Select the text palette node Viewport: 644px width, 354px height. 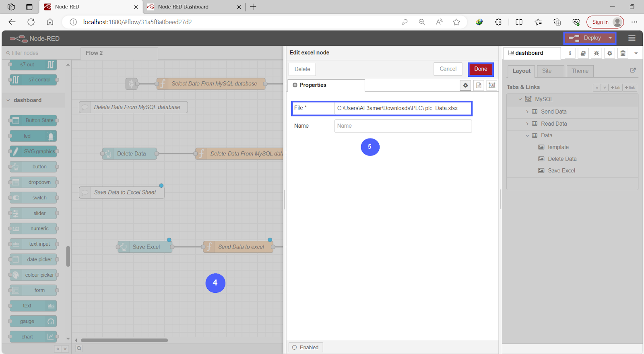33,306
